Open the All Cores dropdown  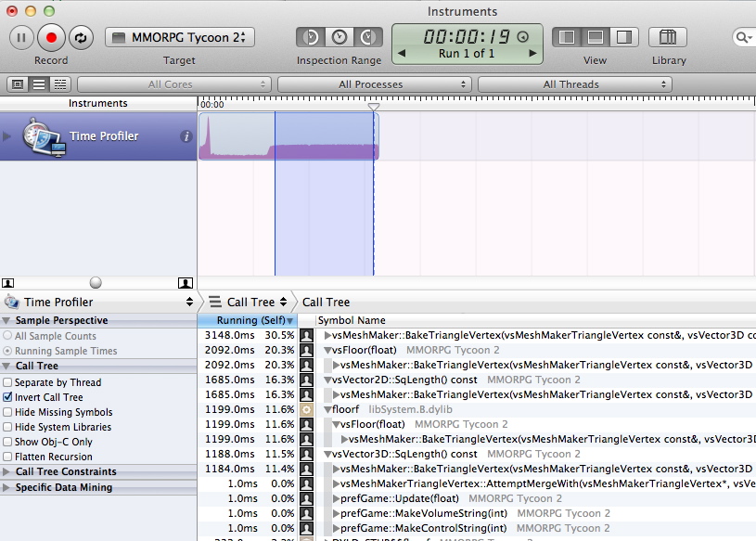coord(174,84)
